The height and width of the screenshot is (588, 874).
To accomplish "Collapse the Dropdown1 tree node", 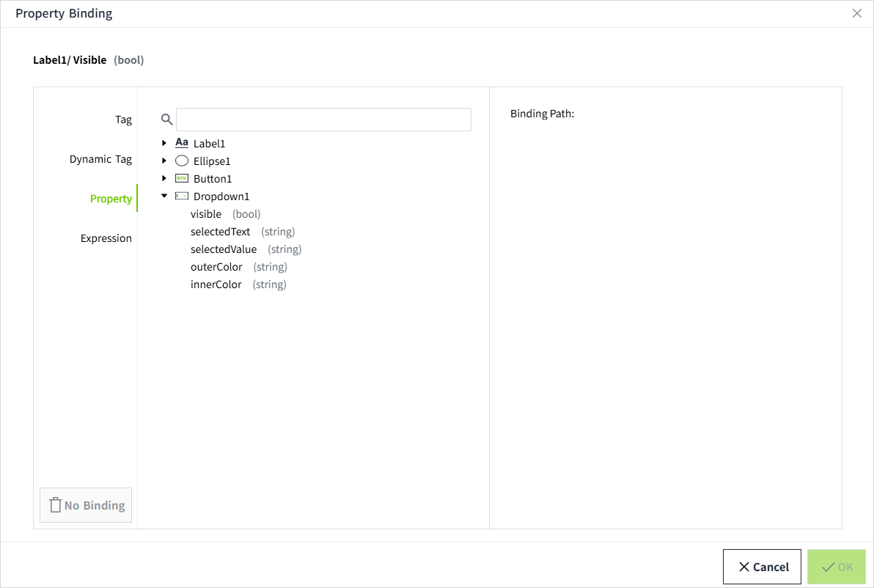I will coord(164,196).
